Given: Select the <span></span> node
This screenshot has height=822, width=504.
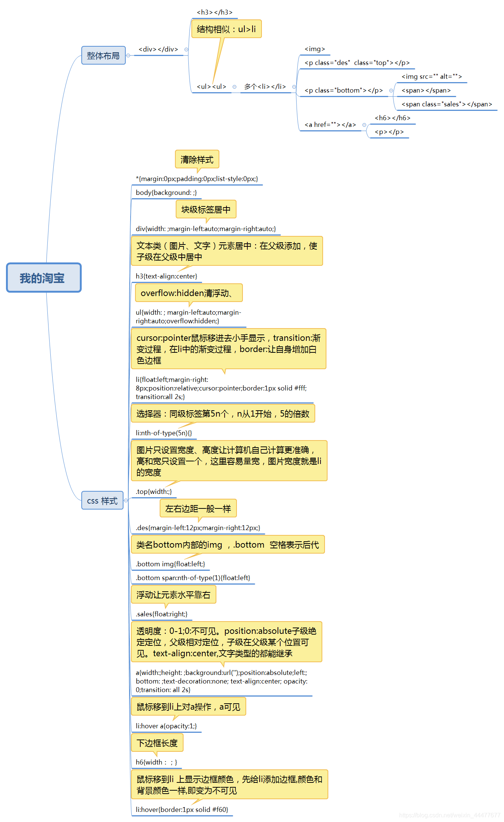Looking at the screenshot, I should 426,90.
